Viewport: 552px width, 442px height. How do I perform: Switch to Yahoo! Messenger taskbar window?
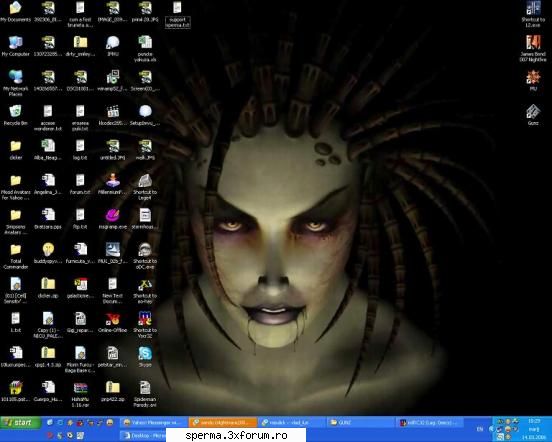(x=153, y=422)
